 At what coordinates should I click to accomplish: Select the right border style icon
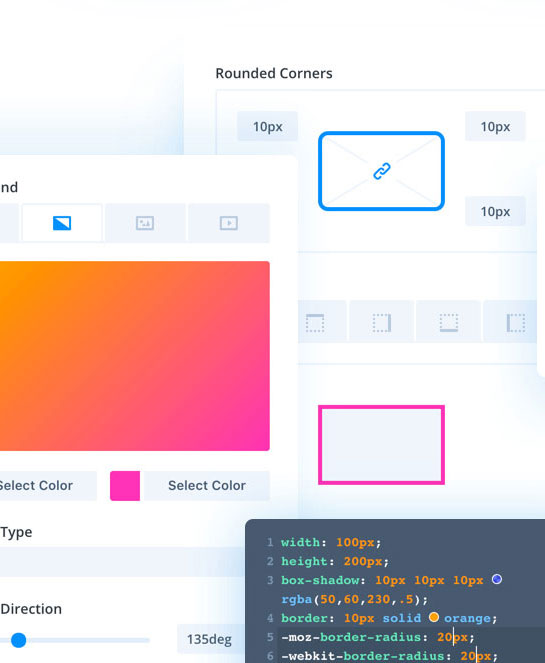point(382,323)
